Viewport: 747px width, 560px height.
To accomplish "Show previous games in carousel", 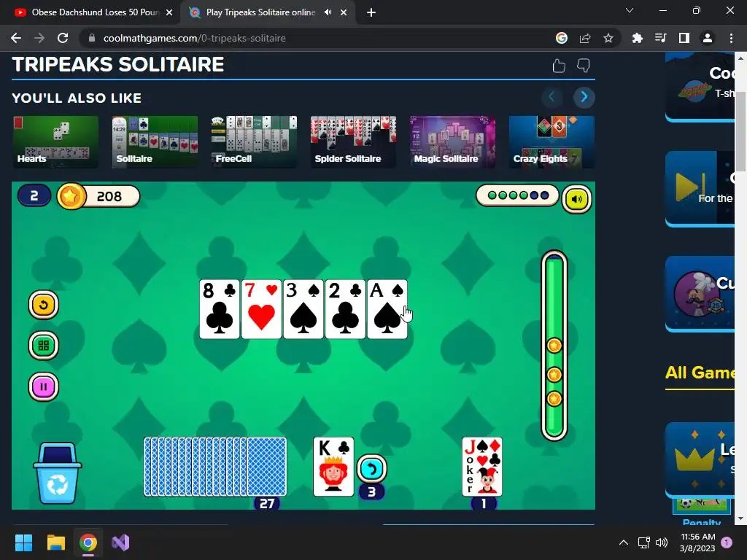I will (551, 97).
